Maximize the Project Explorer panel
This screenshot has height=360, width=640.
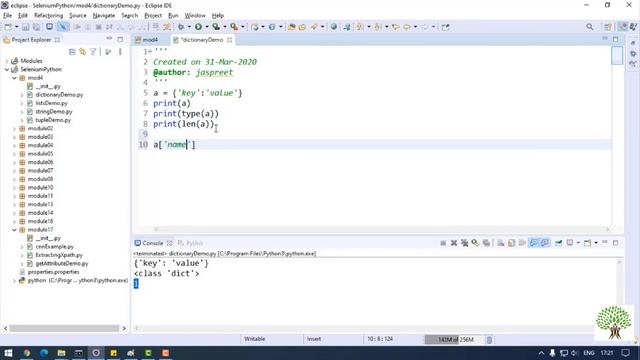[120, 39]
